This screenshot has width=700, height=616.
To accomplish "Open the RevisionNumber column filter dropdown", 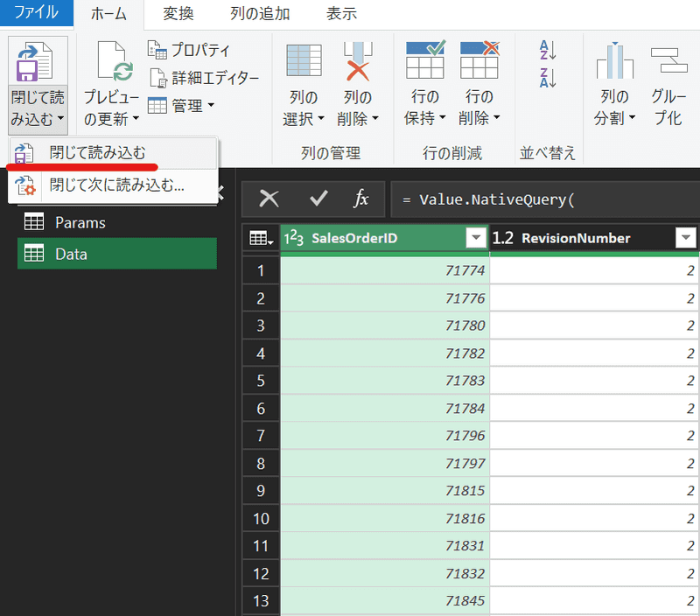I will [x=686, y=238].
